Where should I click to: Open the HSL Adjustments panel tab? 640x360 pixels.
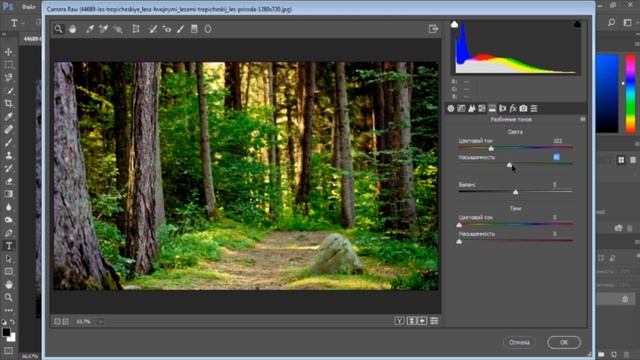pos(482,108)
